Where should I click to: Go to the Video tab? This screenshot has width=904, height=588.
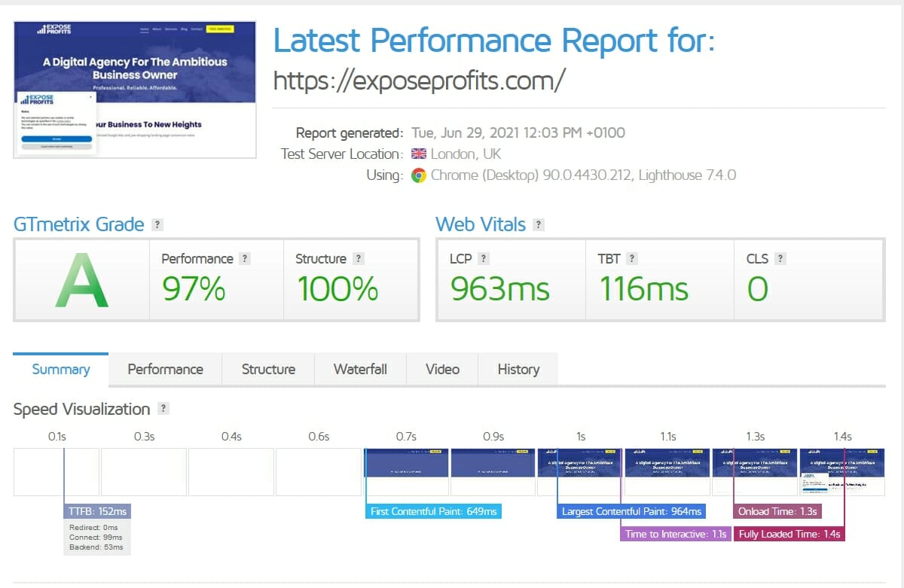coord(442,369)
